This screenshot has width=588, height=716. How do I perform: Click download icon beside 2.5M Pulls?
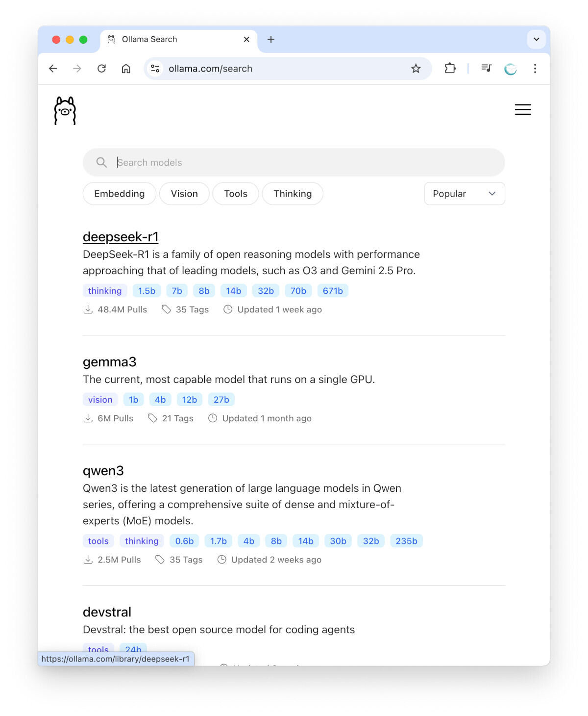pos(88,560)
